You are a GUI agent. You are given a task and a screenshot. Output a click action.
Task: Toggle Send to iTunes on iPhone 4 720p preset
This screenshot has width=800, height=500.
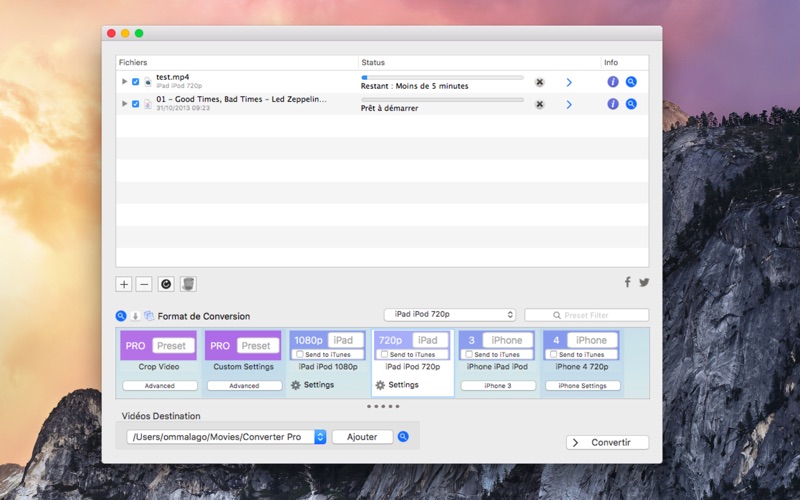click(x=553, y=354)
